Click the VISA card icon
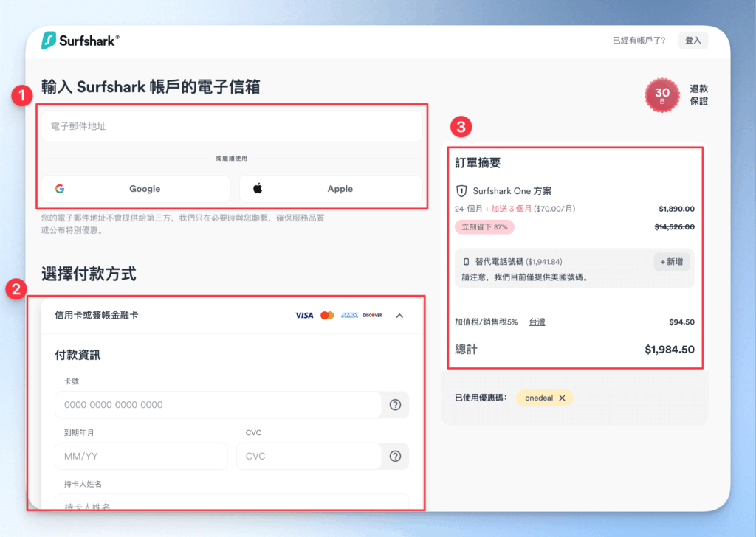The height and width of the screenshot is (537, 756). pos(304,316)
